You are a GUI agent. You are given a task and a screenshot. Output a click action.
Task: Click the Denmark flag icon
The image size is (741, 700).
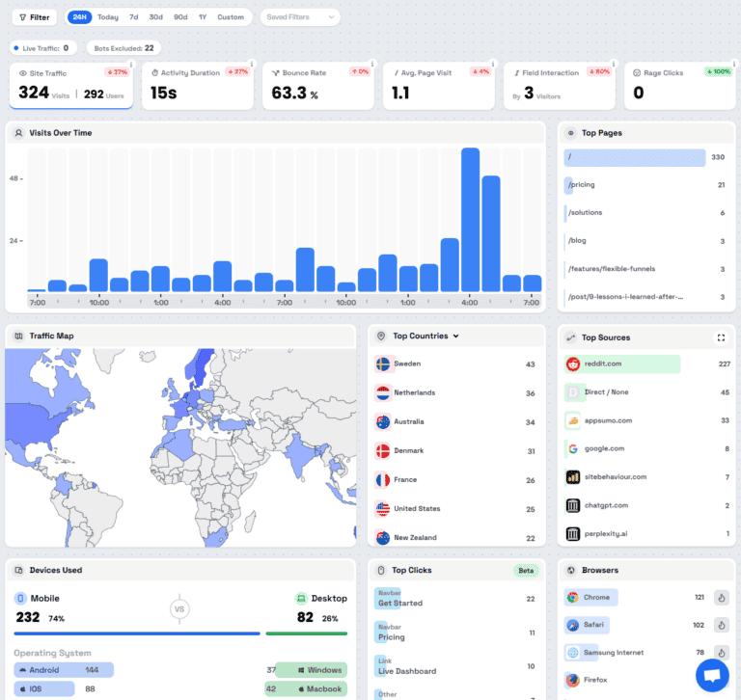point(383,451)
